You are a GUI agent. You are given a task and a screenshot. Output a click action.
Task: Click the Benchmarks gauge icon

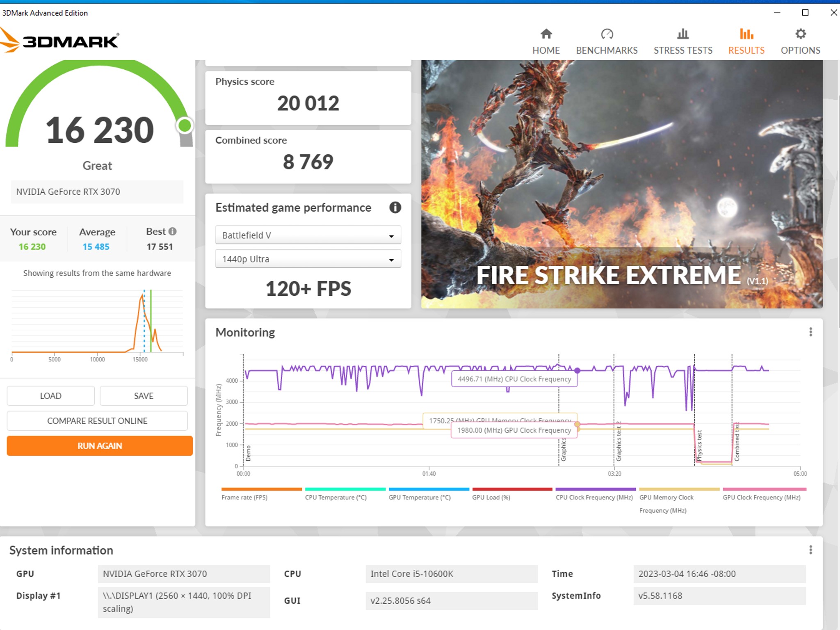pyautogui.click(x=607, y=34)
